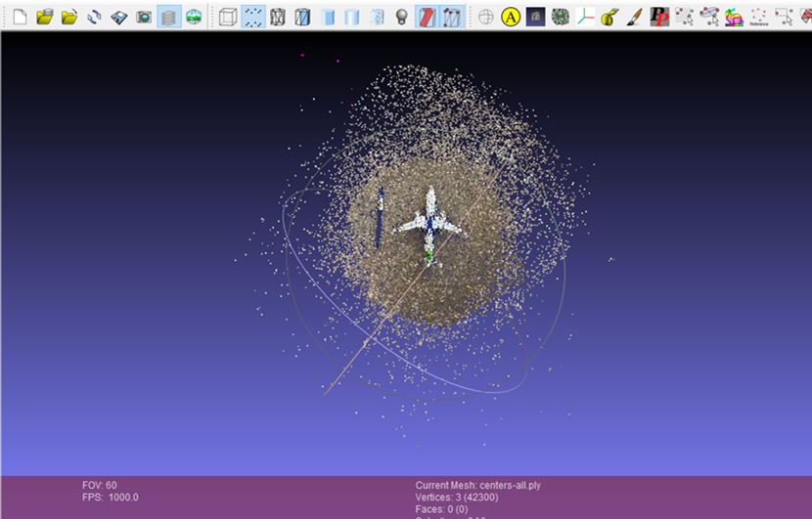The height and width of the screenshot is (519, 812).
Task: Open the rainbow bunny quality mapper
Action: (734, 17)
